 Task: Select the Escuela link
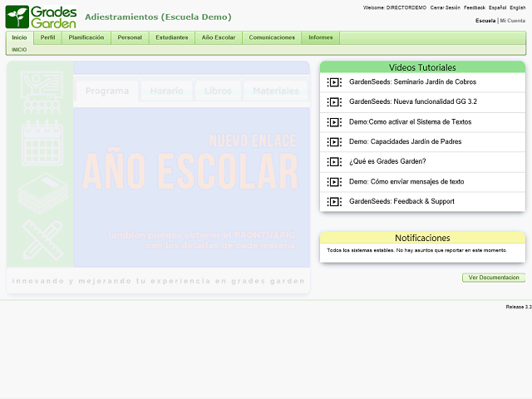[485, 21]
